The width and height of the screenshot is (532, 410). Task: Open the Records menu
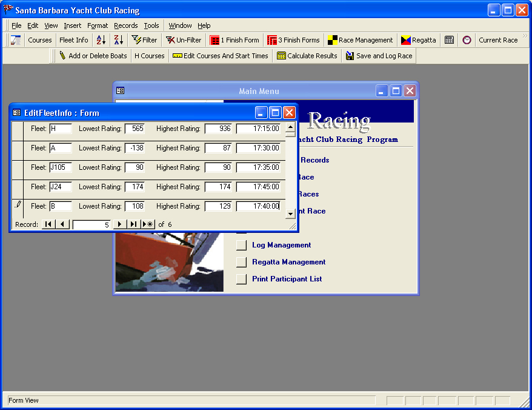[x=126, y=25]
